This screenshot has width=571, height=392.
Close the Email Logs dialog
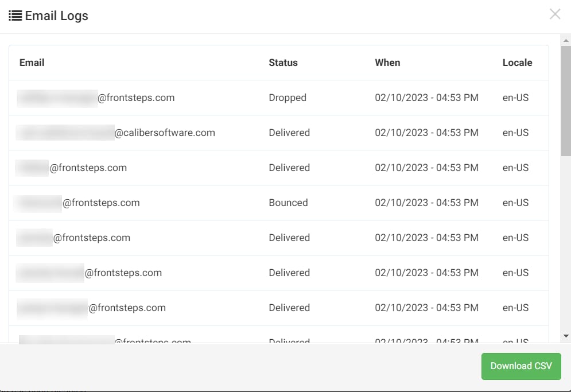point(555,14)
